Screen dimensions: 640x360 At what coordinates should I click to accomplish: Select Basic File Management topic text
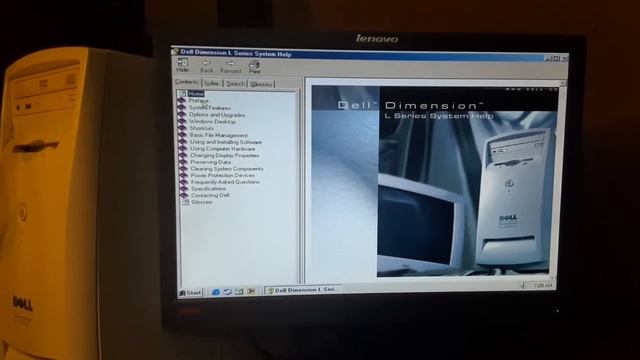click(218, 135)
